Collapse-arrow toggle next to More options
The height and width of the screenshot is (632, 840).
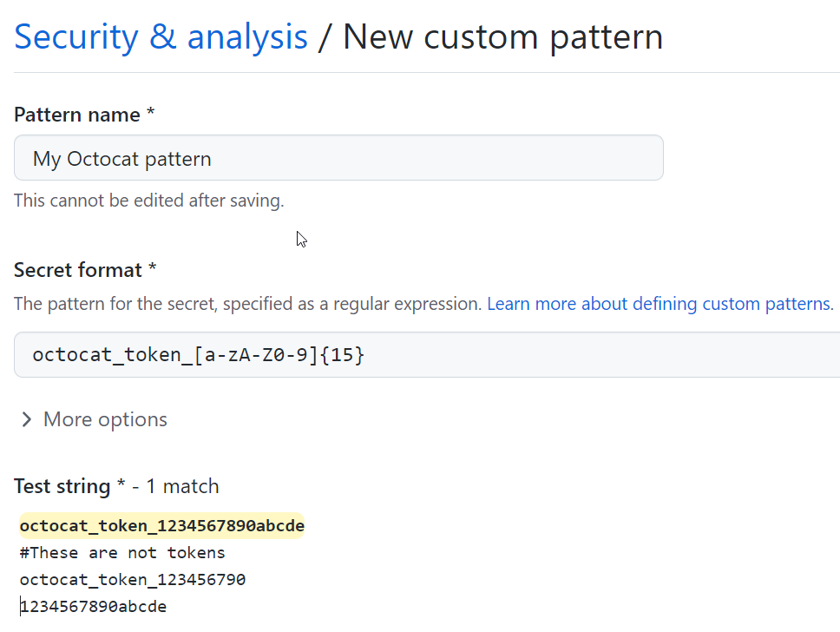click(x=26, y=419)
